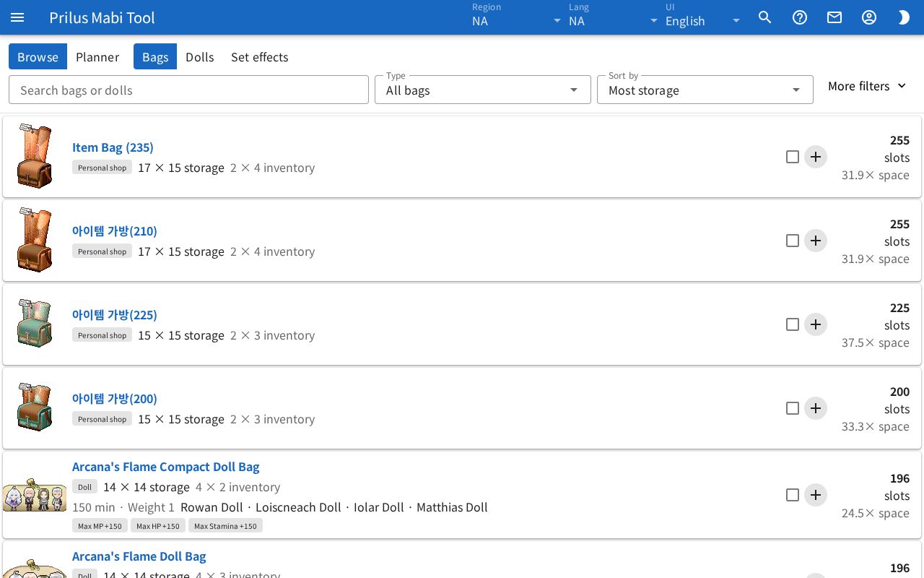Click the Prilus Mabi Tool title
The image size is (924, 578).
click(102, 17)
